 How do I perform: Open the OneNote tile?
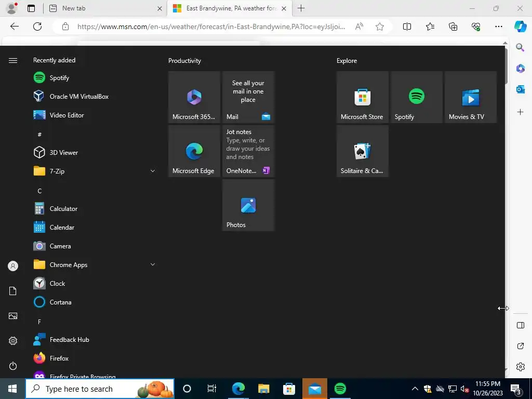248,151
